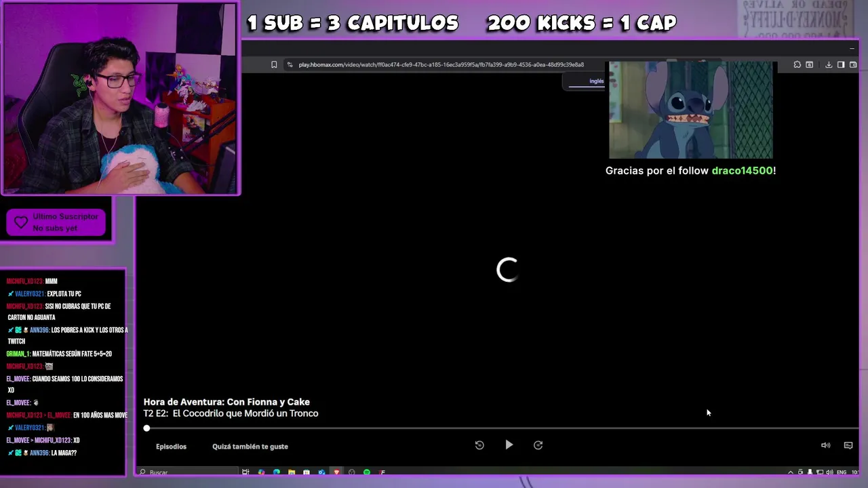This screenshot has height=488, width=868.
Task: Click the Stitch follow alert image
Action: [690, 110]
